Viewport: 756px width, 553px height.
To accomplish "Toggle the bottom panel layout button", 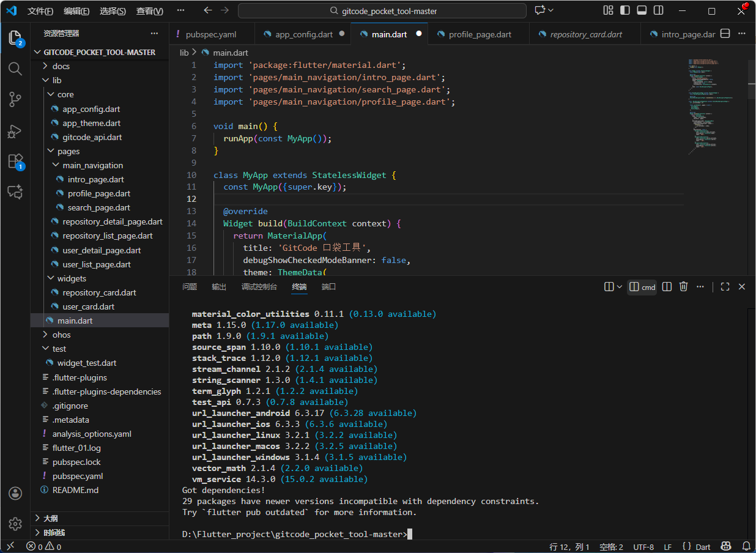I will [641, 10].
